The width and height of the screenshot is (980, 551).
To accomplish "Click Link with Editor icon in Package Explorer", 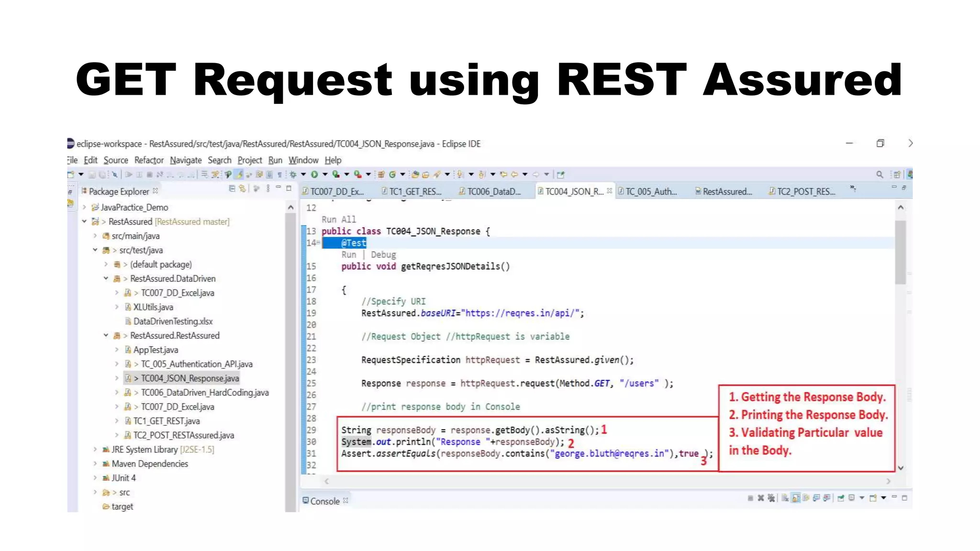I will [243, 189].
